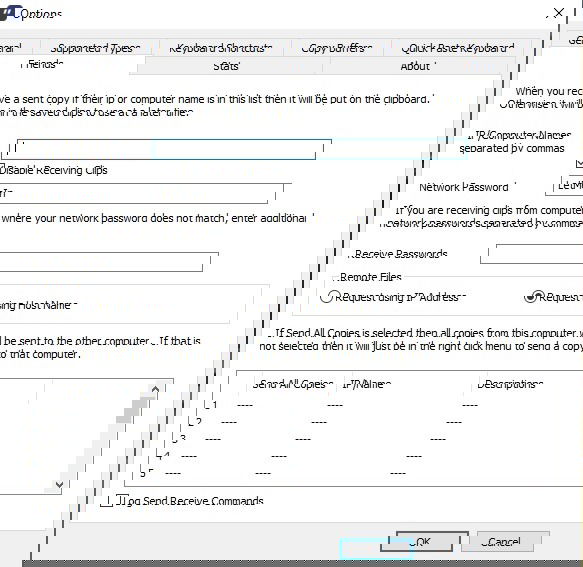Close the Options dialog with the X
Screen dimensions: 583x567
(558, 13)
